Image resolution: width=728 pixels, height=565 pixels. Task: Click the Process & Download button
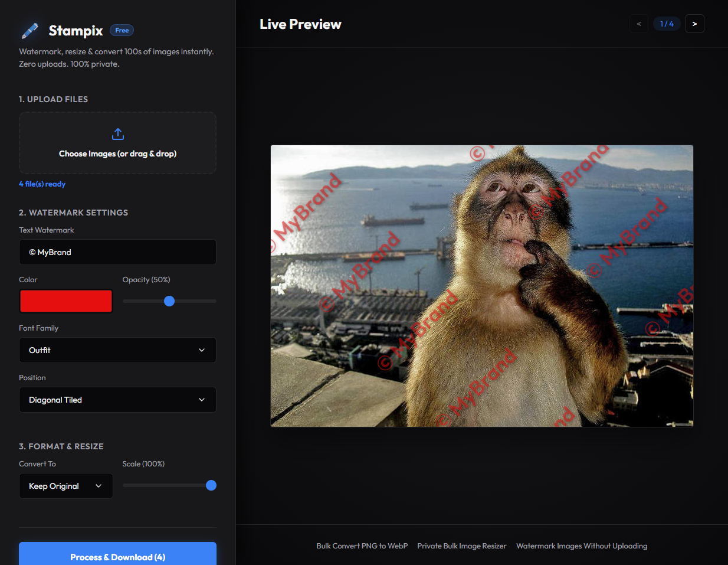(117, 557)
